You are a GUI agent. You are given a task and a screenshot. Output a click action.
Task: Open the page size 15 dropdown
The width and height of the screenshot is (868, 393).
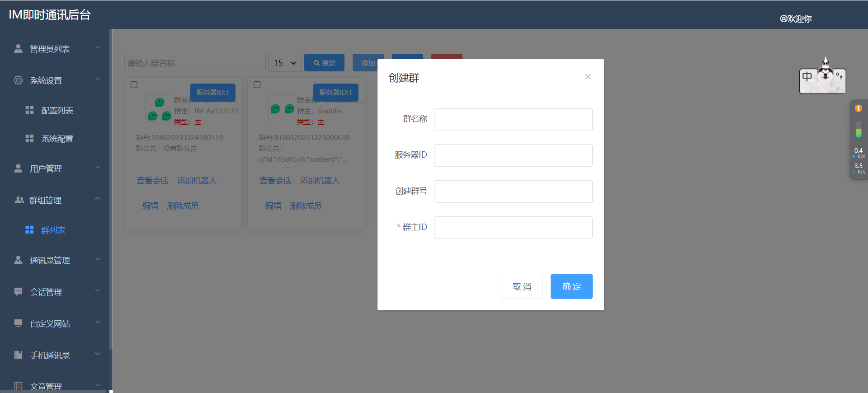coord(285,63)
